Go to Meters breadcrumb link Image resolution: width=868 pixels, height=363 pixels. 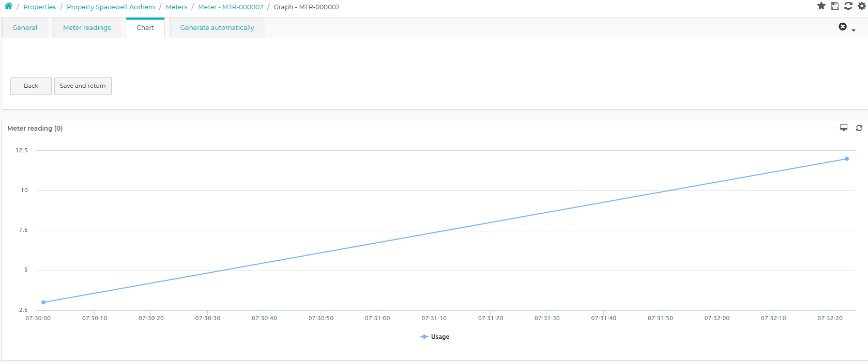[x=177, y=7]
